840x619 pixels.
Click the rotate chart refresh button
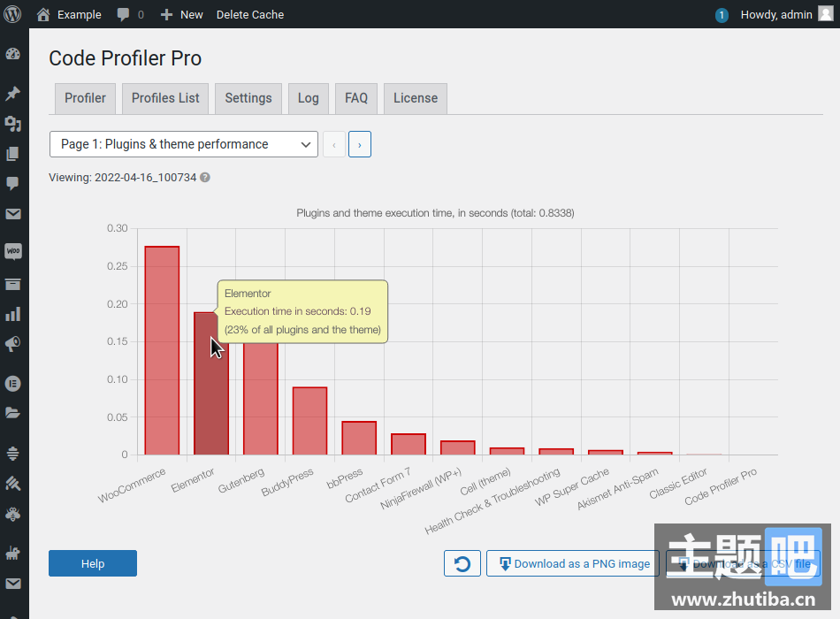(462, 563)
